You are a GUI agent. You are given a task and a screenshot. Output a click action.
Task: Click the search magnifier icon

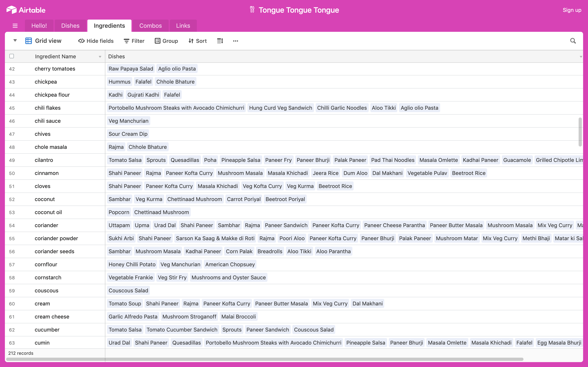click(573, 41)
